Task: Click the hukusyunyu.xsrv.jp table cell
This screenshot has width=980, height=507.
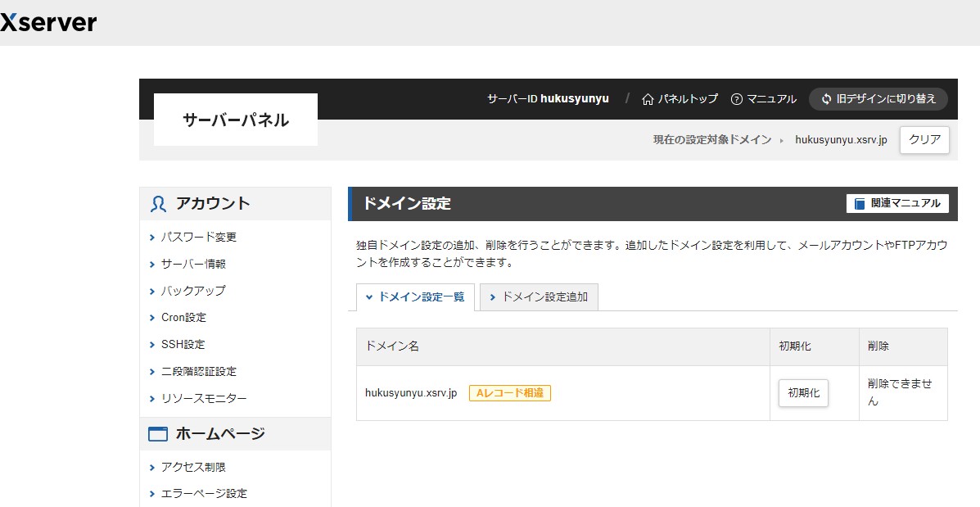Action: coord(563,393)
